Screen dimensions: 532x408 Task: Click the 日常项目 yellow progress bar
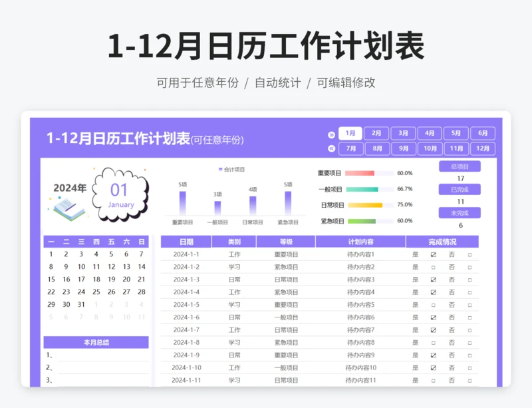point(365,205)
